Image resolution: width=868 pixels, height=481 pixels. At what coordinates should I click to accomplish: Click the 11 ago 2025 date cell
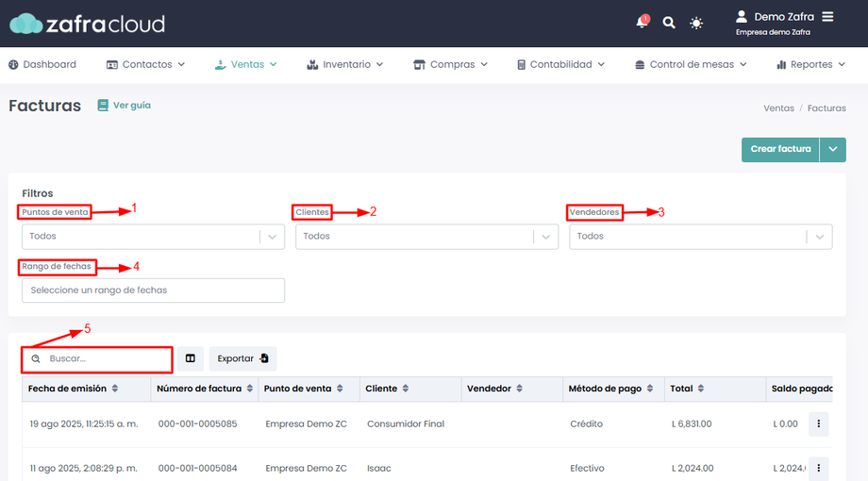pos(84,469)
